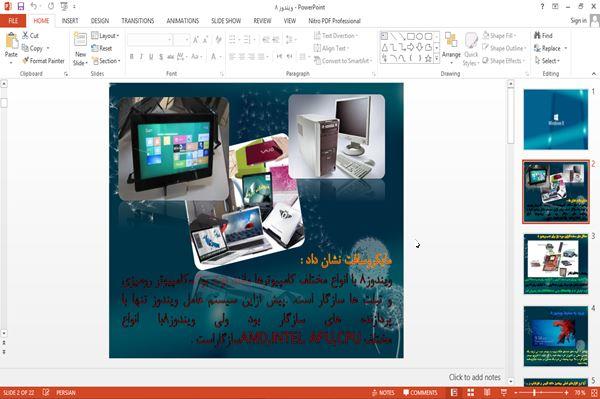The width and height of the screenshot is (600, 399).
Task: Click Align Text button
Action: coord(331,48)
